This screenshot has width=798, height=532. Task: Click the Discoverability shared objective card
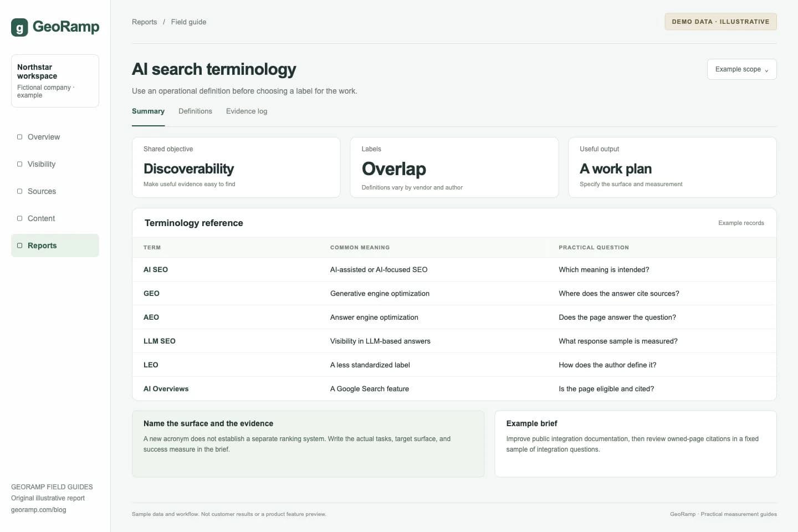point(236,167)
